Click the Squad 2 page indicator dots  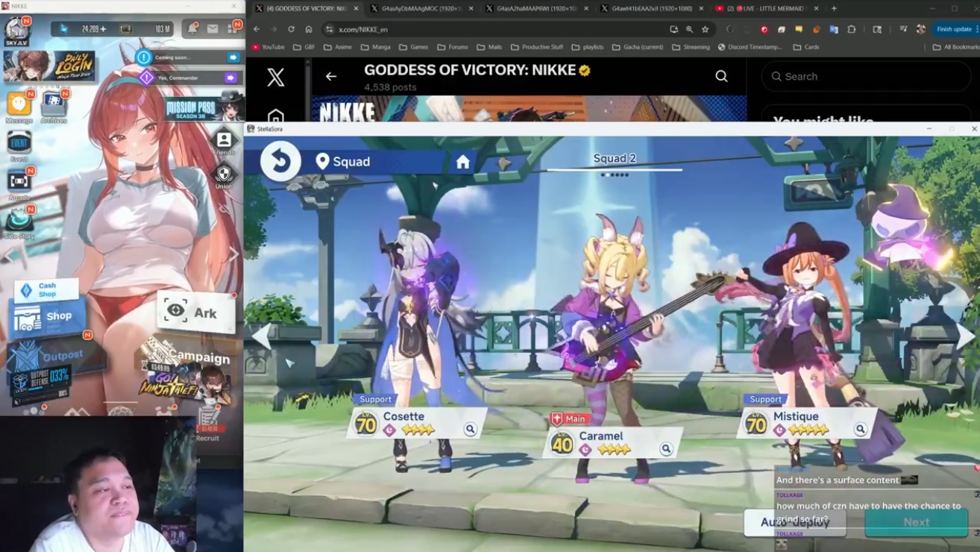pos(615,175)
